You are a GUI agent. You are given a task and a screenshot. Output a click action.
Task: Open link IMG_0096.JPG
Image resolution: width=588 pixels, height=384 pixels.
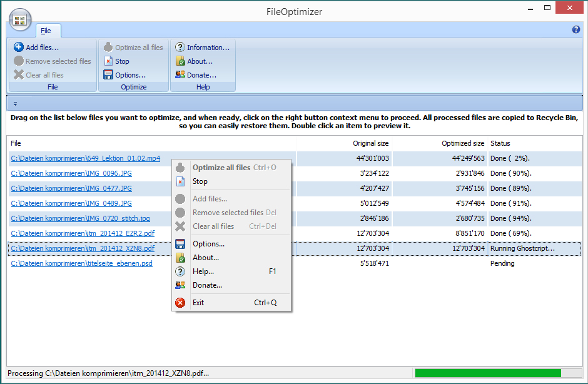pos(71,173)
